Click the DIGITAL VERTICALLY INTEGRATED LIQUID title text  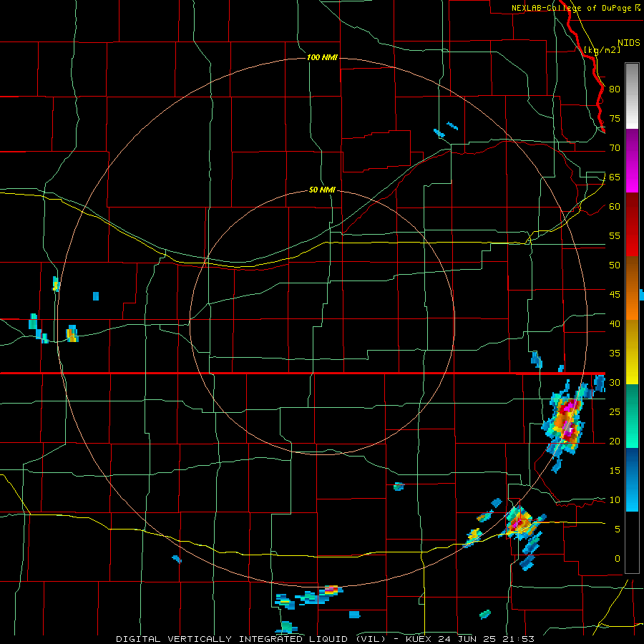[250, 639]
